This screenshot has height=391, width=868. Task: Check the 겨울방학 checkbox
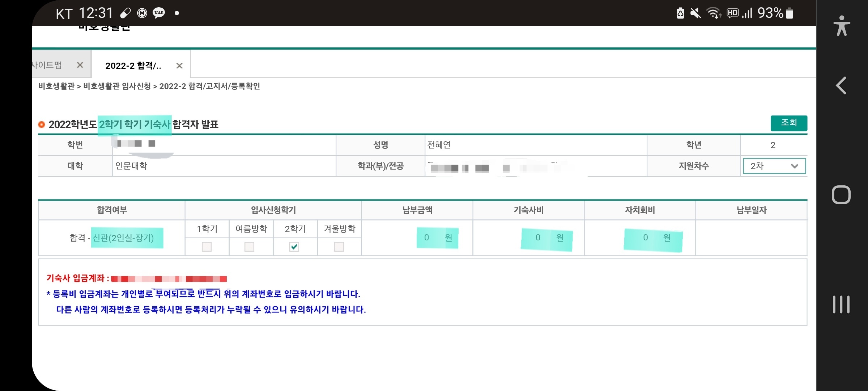339,247
